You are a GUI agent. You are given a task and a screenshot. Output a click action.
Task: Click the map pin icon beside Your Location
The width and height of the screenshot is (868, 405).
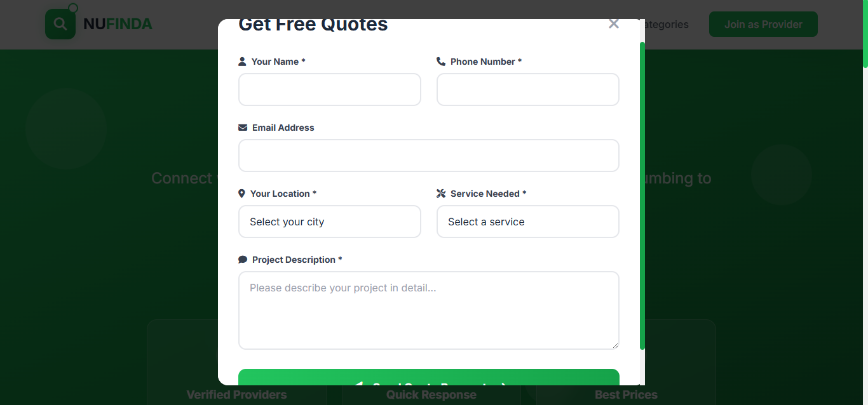pyautogui.click(x=241, y=194)
